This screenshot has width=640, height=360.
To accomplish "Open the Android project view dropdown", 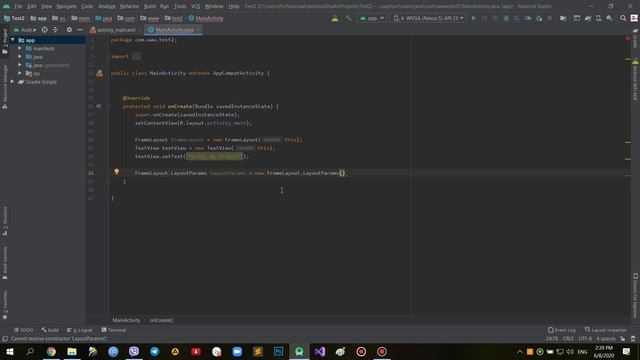I will 25,30.
